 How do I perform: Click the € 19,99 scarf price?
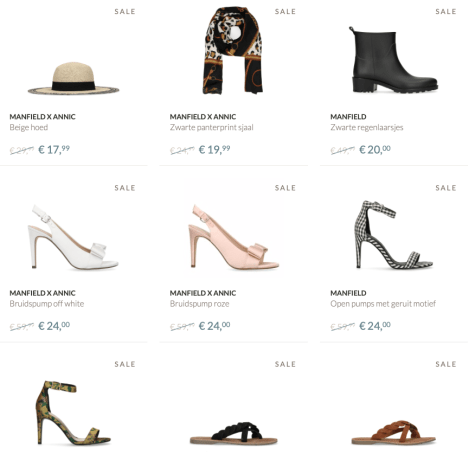coord(214,149)
